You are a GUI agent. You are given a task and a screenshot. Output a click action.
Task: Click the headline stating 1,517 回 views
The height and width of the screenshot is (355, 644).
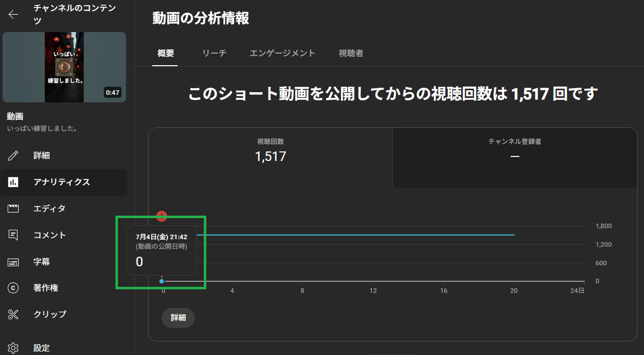[x=393, y=93]
